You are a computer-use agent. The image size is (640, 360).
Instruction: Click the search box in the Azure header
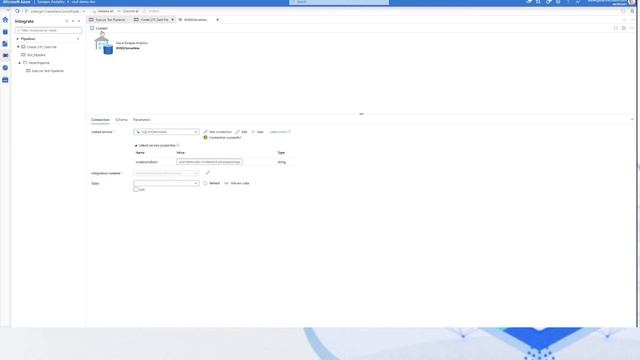click(339, 2)
